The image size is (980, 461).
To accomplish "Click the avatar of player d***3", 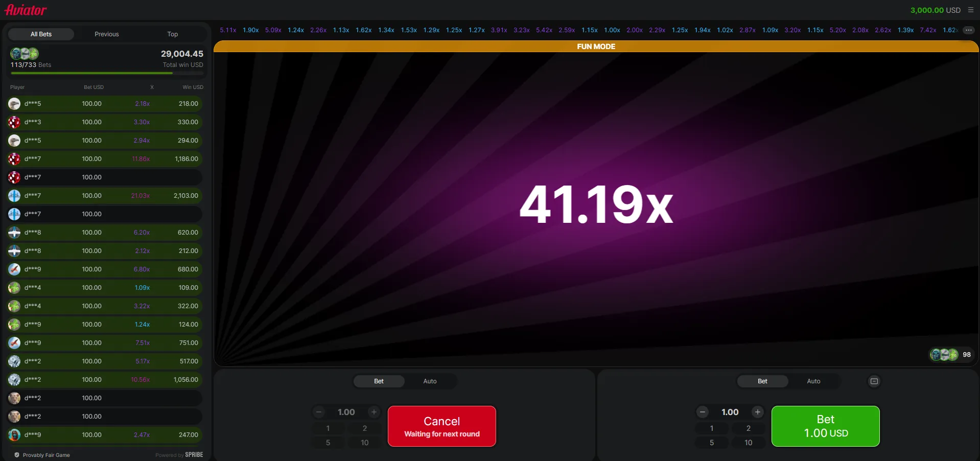I will (14, 122).
